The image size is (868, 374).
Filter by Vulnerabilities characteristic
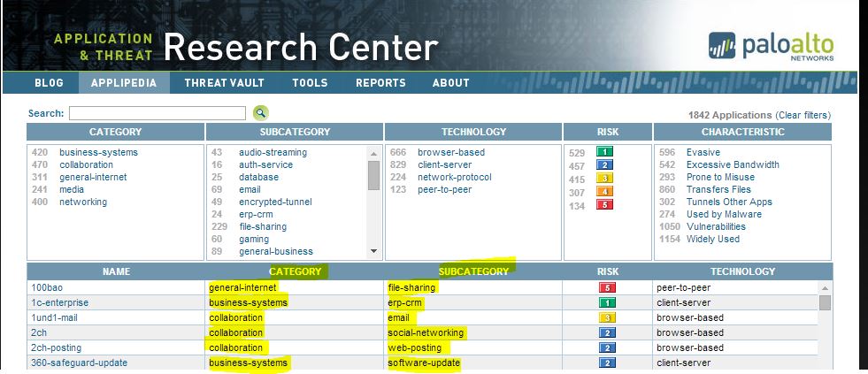coord(716,226)
